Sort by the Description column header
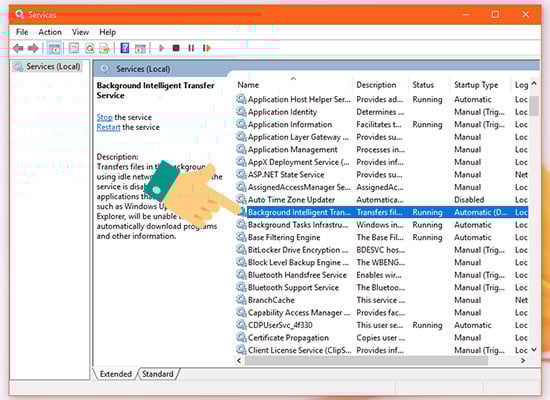550x400 pixels. pos(380,85)
